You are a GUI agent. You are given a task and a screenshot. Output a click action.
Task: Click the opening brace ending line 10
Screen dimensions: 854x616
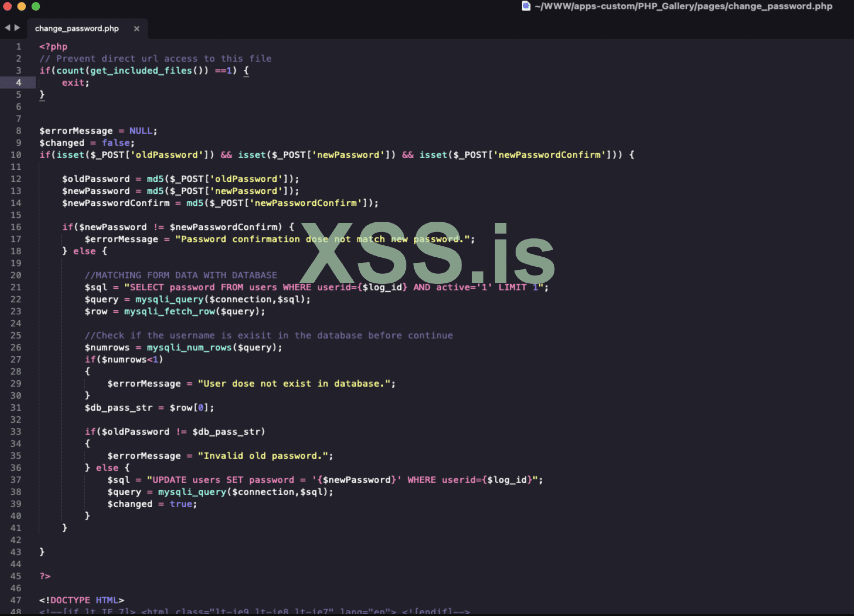click(631, 155)
